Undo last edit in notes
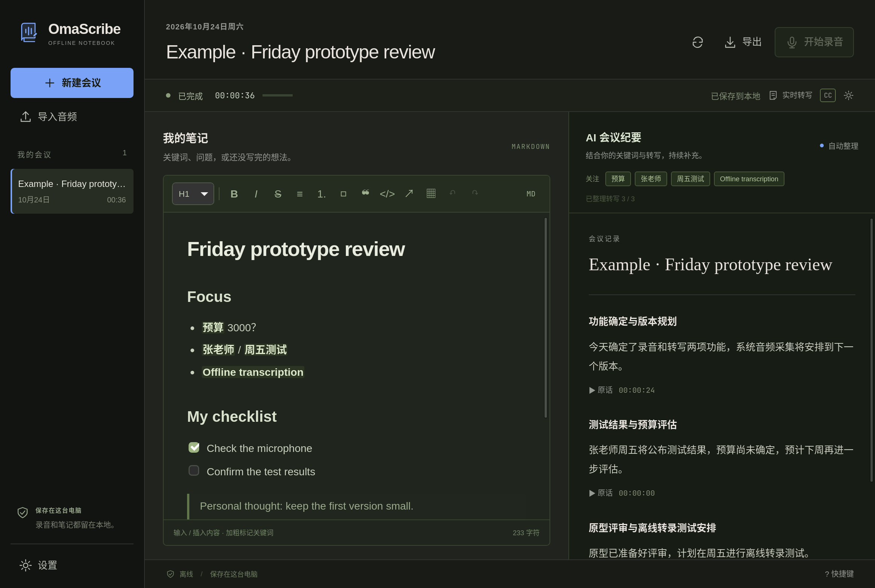Image resolution: width=875 pixels, height=588 pixels. [x=453, y=194]
